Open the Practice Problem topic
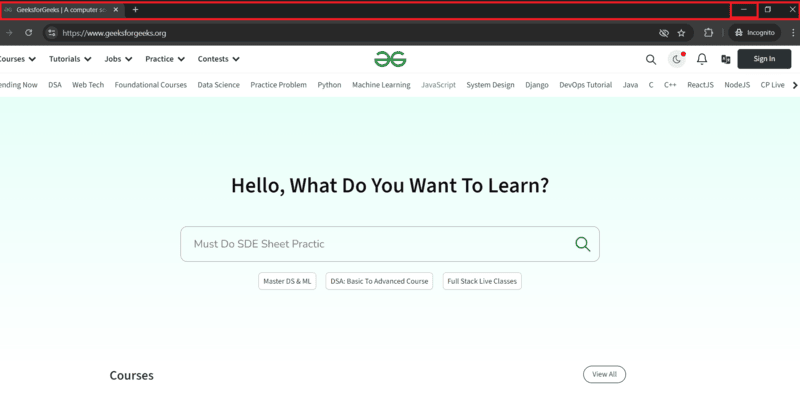 point(279,85)
